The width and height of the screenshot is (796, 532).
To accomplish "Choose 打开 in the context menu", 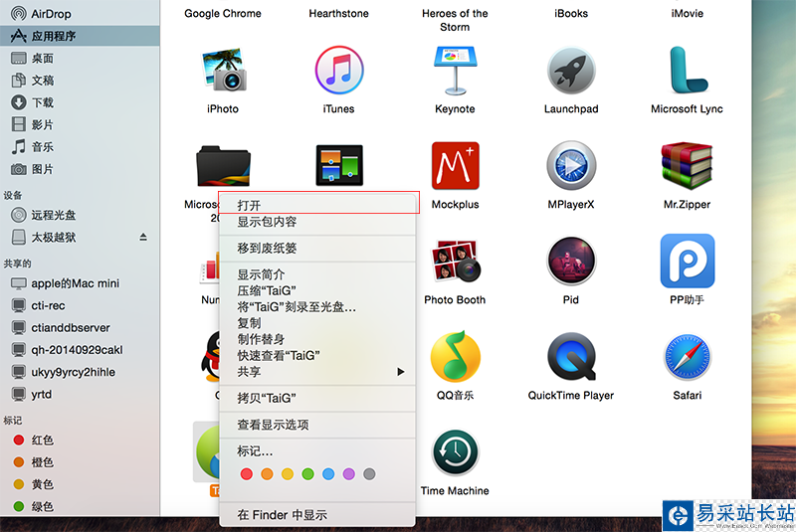I will pyautogui.click(x=317, y=205).
